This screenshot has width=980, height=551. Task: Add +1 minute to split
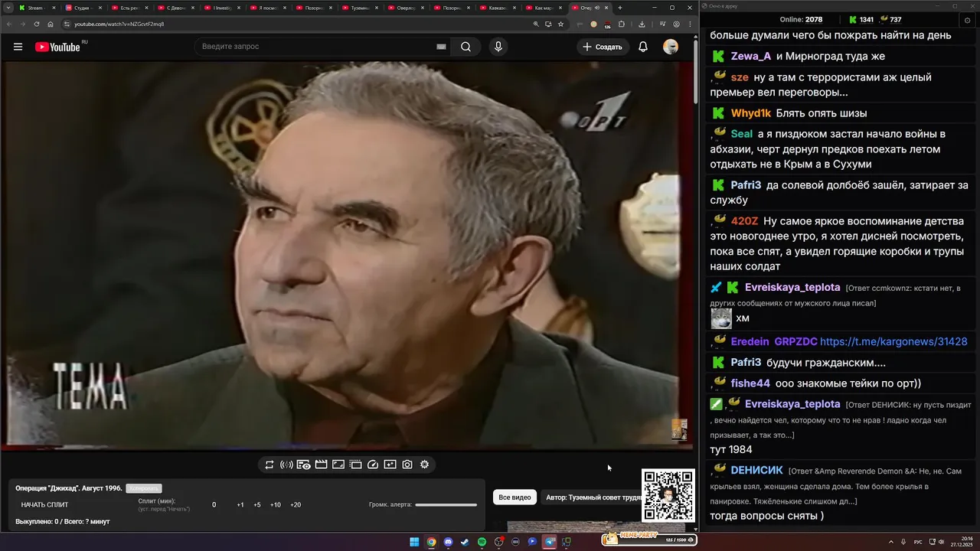pos(240,505)
